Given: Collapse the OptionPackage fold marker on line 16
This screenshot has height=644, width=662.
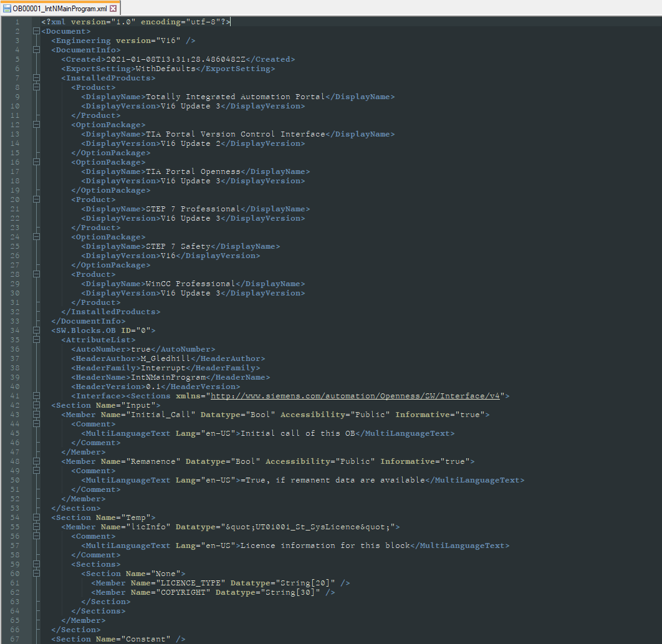Looking at the screenshot, I should (x=36, y=162).
